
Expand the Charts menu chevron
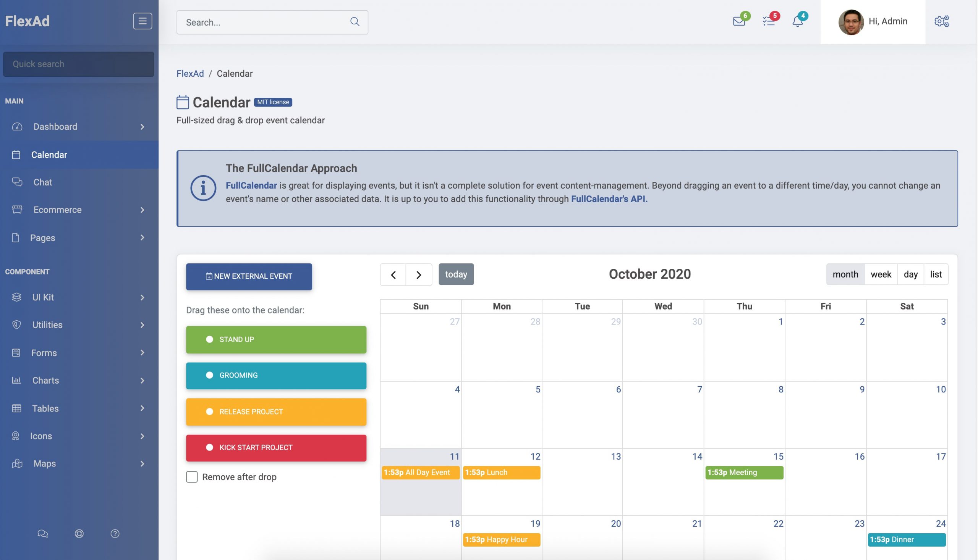pyautogui.click(x=142, y=380)
